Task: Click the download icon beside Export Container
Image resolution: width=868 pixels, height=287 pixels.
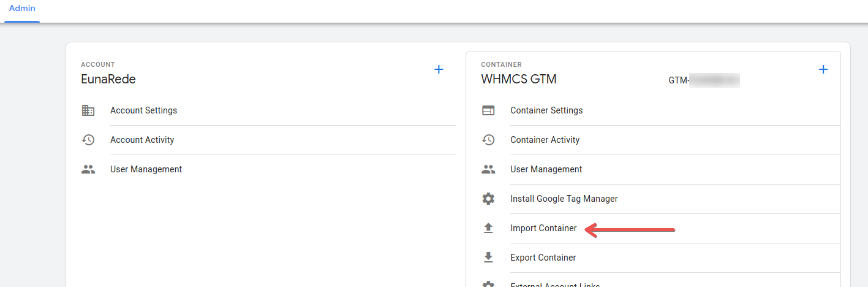Action: point(488,258)
